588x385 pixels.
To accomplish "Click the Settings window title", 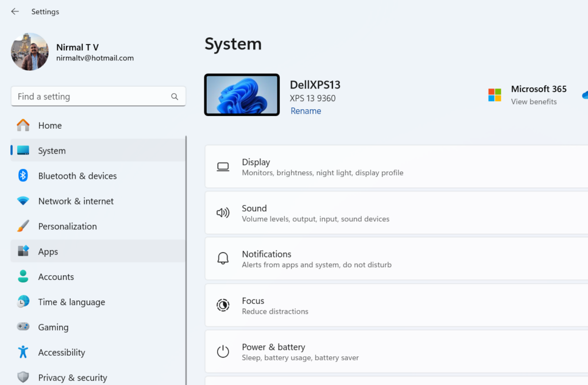I will (x=45, y=11).
